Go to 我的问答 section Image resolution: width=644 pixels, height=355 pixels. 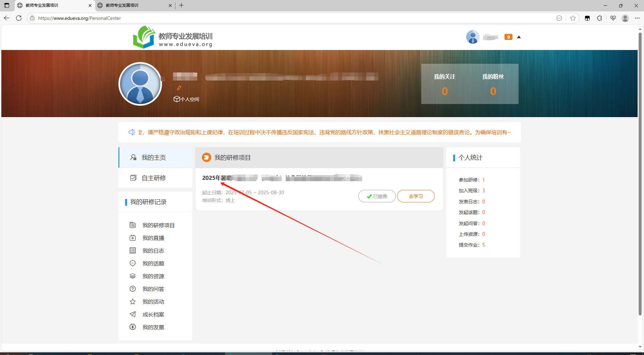tap(153, 289)
